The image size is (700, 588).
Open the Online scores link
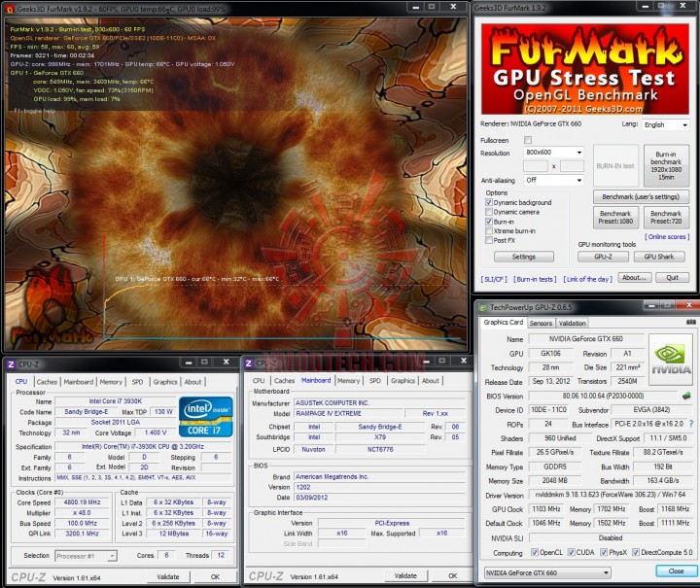tap(667, 237)
